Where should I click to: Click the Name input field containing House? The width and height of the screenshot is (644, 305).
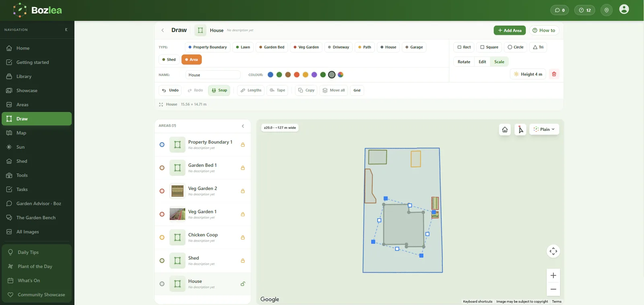coord(213,75)
